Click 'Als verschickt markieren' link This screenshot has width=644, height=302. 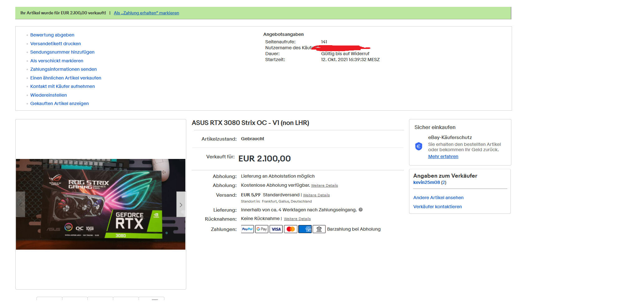coord(57,61)
